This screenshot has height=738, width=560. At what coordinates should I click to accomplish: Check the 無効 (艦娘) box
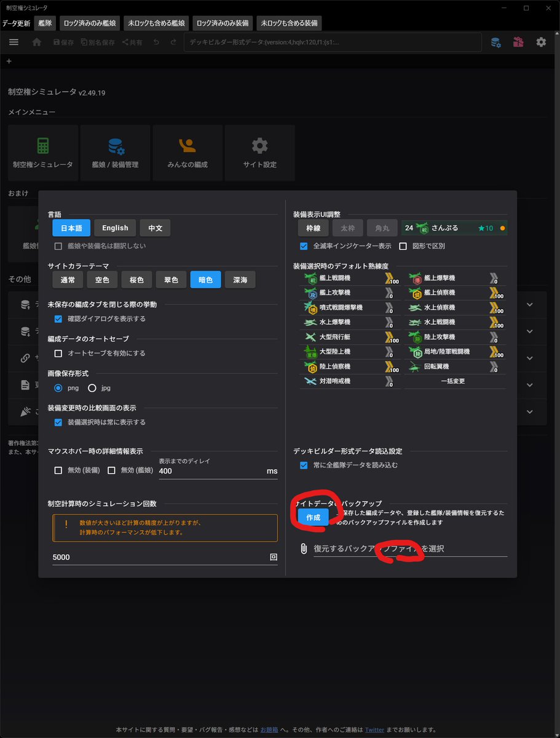click(112, 470)
